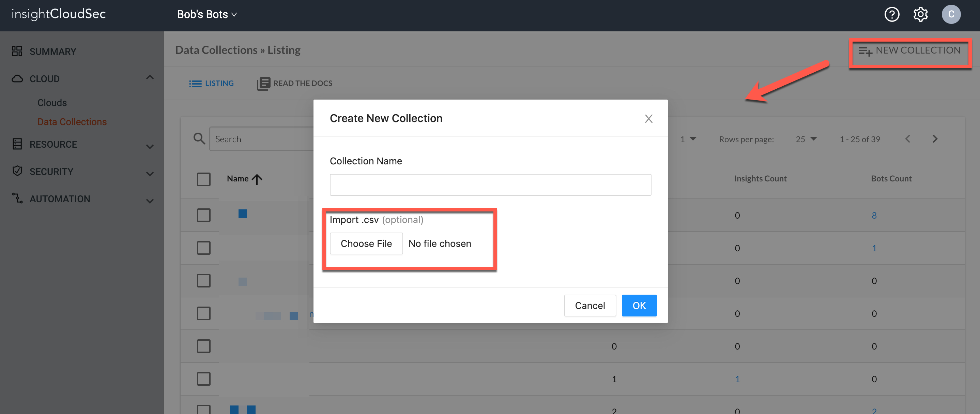Open the help question mark icon
Viewport: 980px width, 414px height.
(x=891, y=14)
